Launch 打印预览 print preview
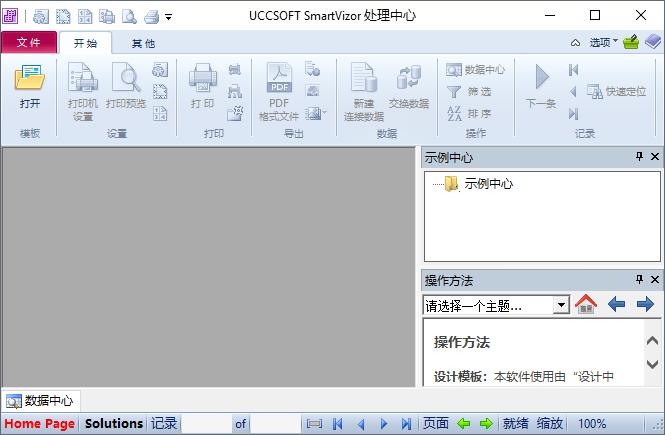Screen dimensions: 665x435 click(126, 86)
